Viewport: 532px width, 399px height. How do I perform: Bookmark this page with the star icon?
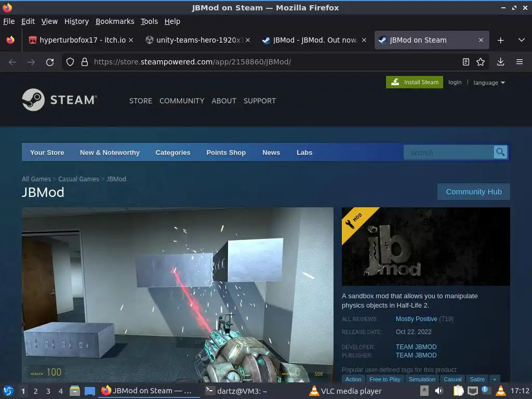[x=481, y=62]
